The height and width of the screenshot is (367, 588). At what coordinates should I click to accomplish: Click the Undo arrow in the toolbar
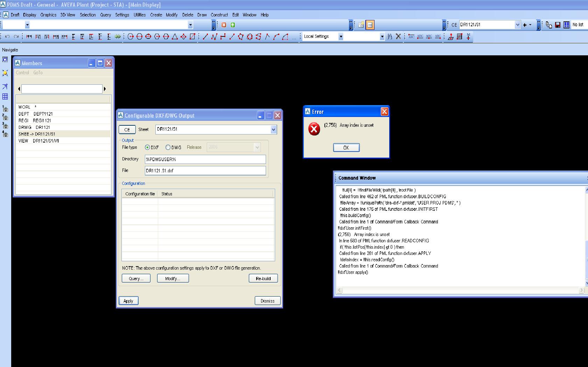(7, 36)
